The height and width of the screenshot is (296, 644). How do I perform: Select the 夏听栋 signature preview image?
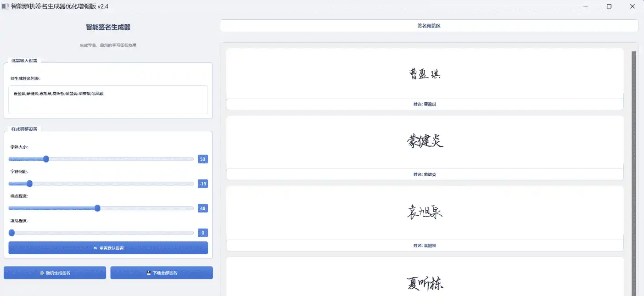(425, 283)
